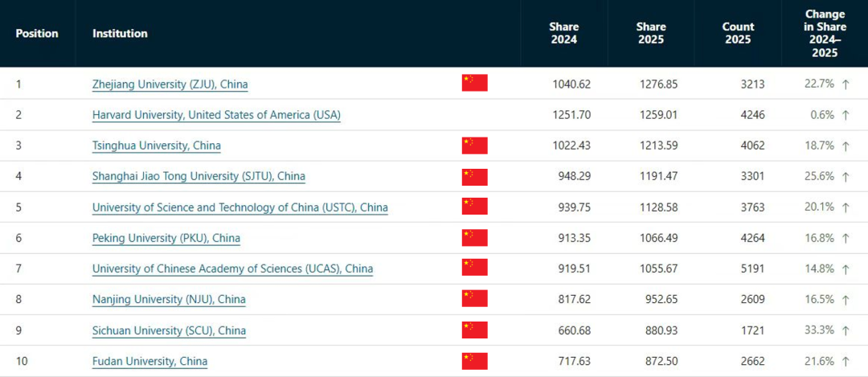Viewport: 868px width, 377px height.
Task: Select Share 2025 value 1213.59
Action: pos(658,146)
